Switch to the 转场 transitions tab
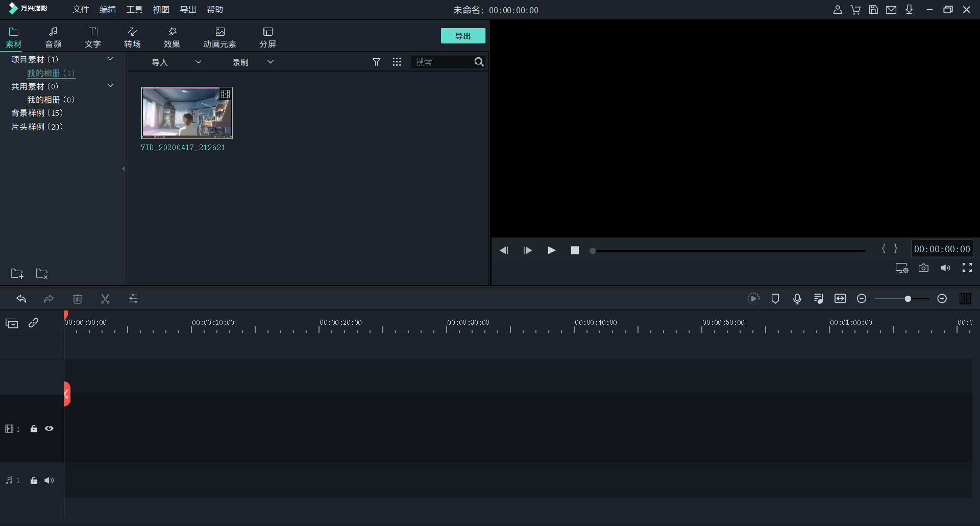 point(132,37)
